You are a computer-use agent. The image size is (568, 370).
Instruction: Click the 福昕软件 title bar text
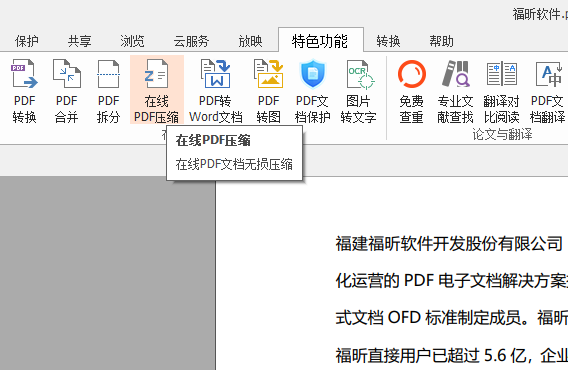click(x=540, y=14)
